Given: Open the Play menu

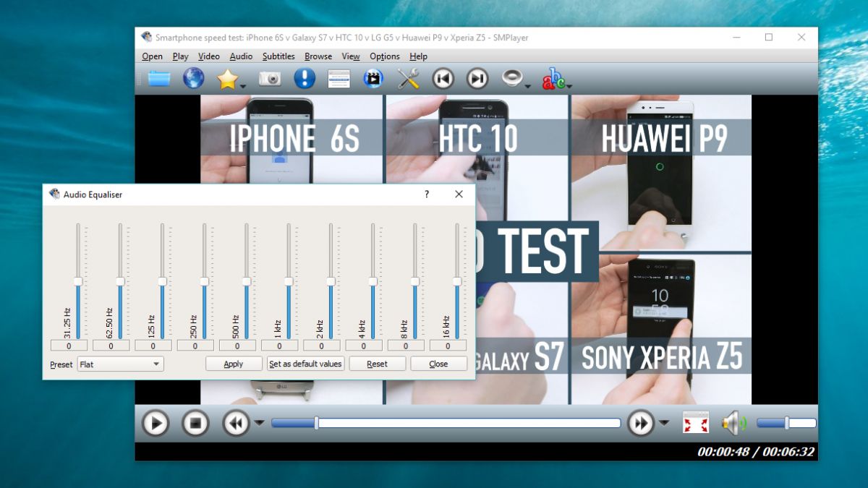Looking at the screenshot, I should (181, 56).
